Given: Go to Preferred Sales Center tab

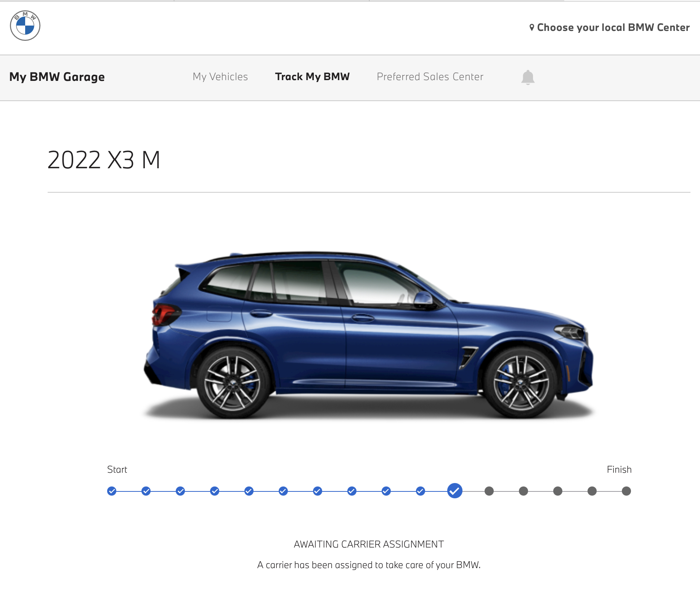Looking at the screenshot, I should pos(430,77).
